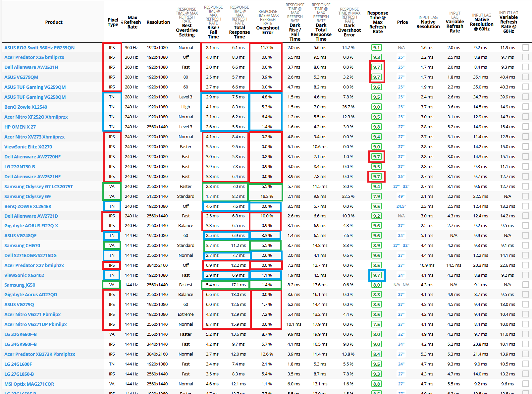Viewport: 532px width, 394px height.
Task: Tick the checkbox for Samsung JG50
Action: tap(525, 285)
